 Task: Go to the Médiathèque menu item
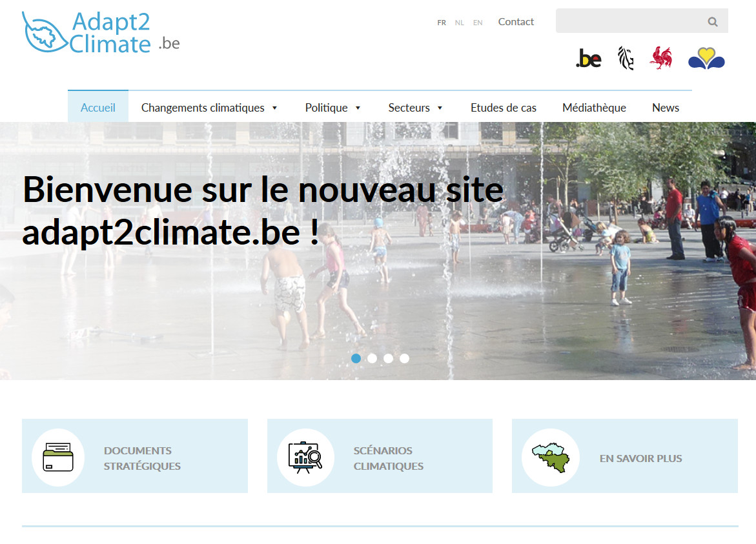click(594, 108)
